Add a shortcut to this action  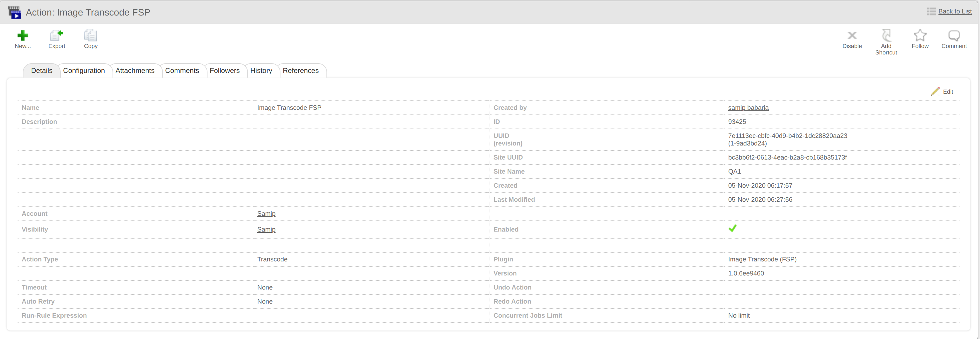point(886,35)
